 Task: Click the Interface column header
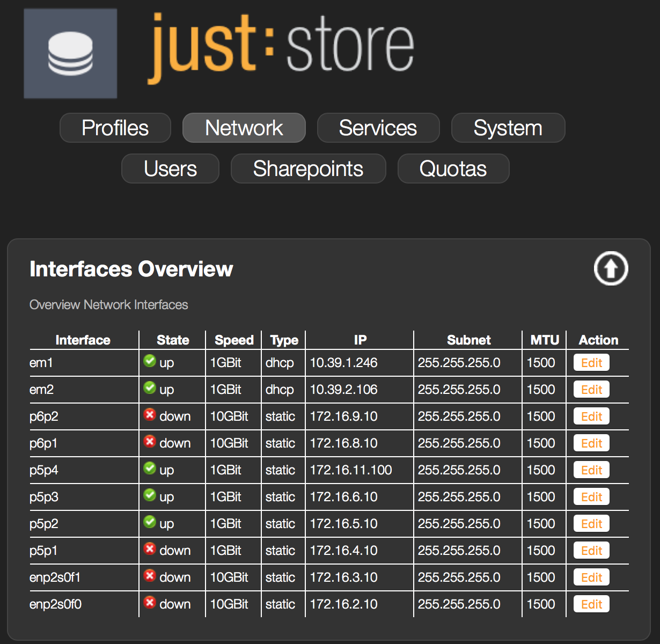tap(83, 340)
